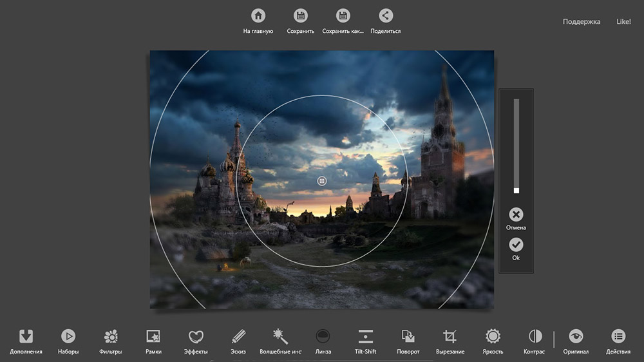Screen dimensions: 644x362
Task: Show original with Оригинал eye icon
Action: click(576, 336)
